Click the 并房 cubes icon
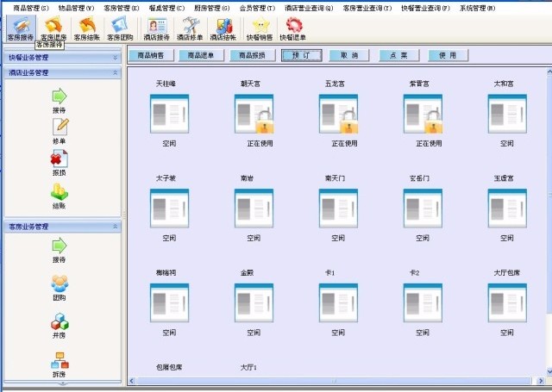The height and width of the screenshot is (392, 552). [60, 326]
